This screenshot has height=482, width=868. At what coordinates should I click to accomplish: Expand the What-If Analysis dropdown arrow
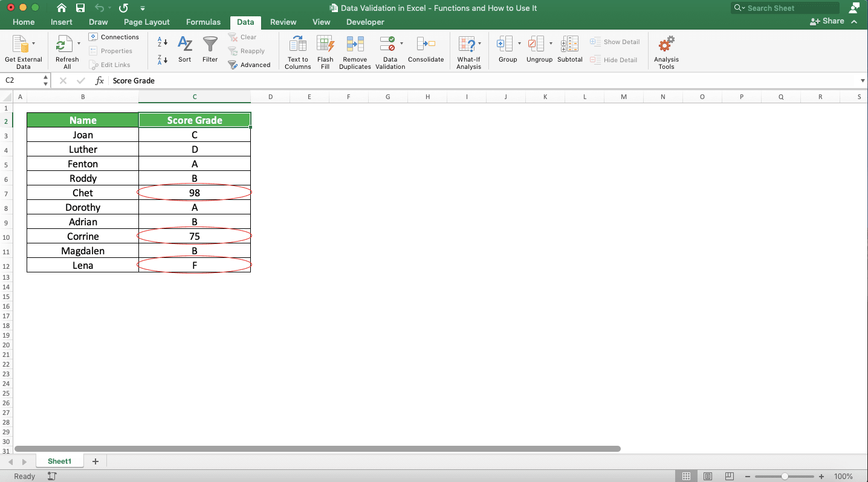pos(479,43)
